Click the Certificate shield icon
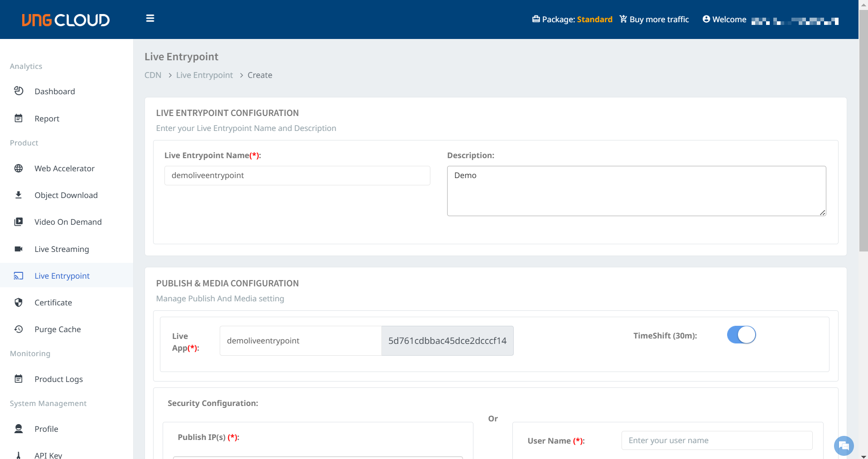Screen dimensions: 868x459 tap(19, 303)
